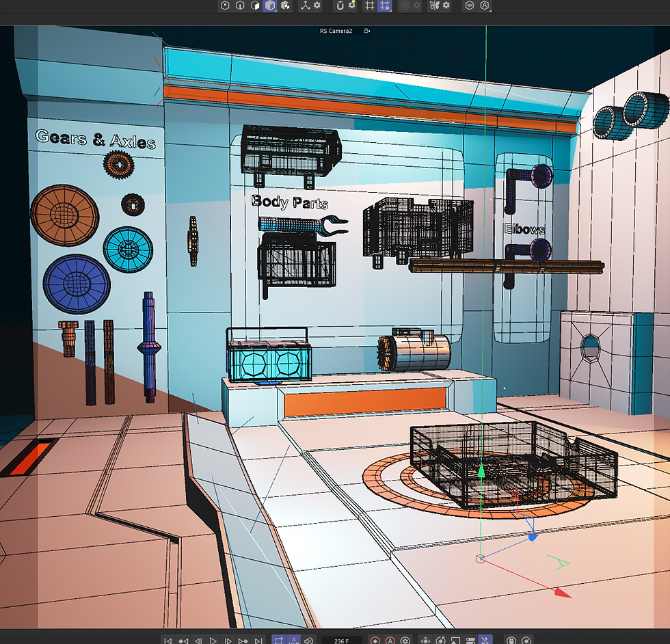
Task: Toggle Autokeying with circled A icon
Action: [x=390, y=640]
